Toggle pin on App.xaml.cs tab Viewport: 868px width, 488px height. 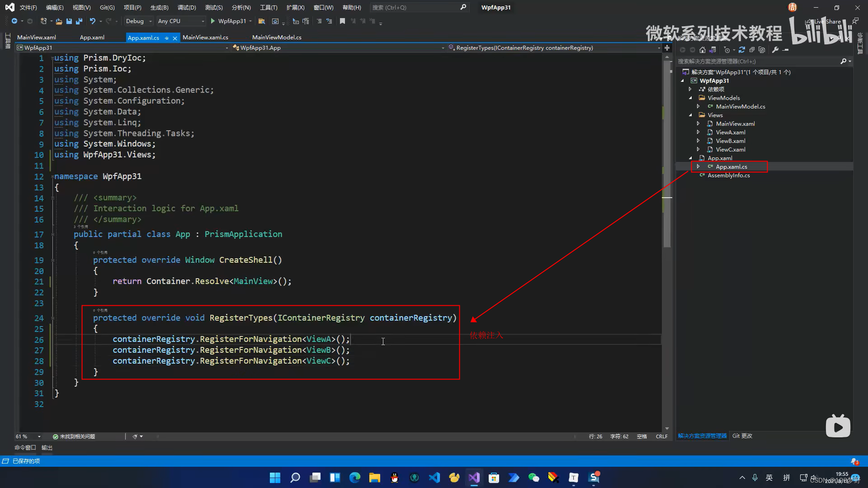[x=167, y=38]
